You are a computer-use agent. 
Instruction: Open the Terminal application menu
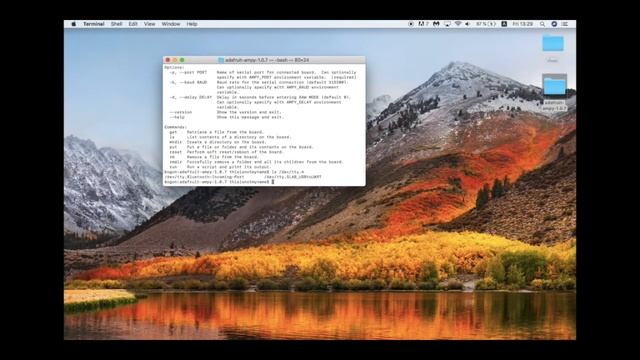coord(94,24)
